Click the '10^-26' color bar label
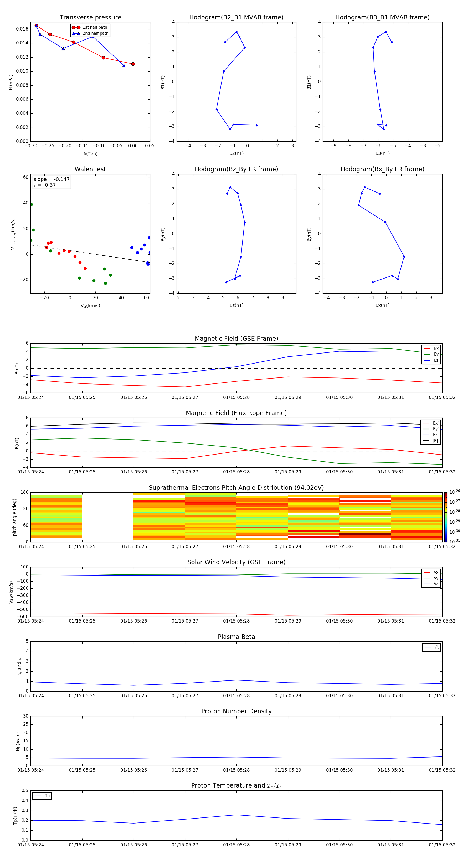The height and width of the screenshot is (868, 473). pos(455,492)
